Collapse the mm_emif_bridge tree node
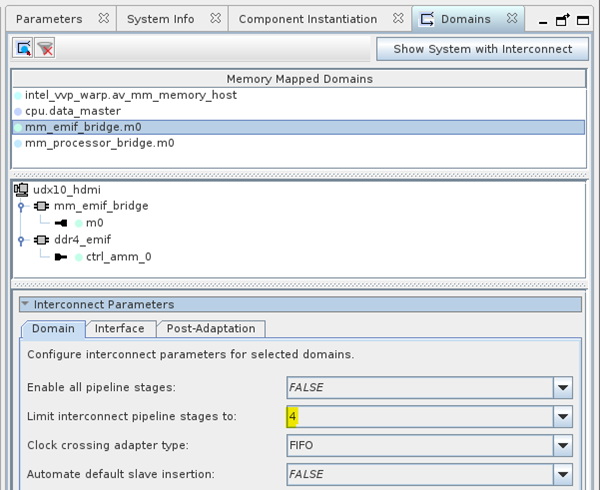This screenshot has height=490, width=600. point(20,206)
